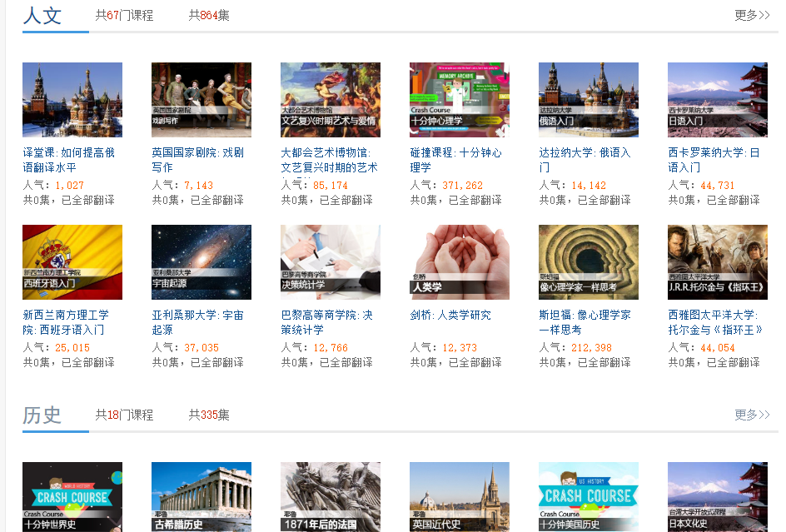Click the 人文 section more link
The width and height of the screenshot is (786, 532).
pyautogui.click(x=752, y=15)
